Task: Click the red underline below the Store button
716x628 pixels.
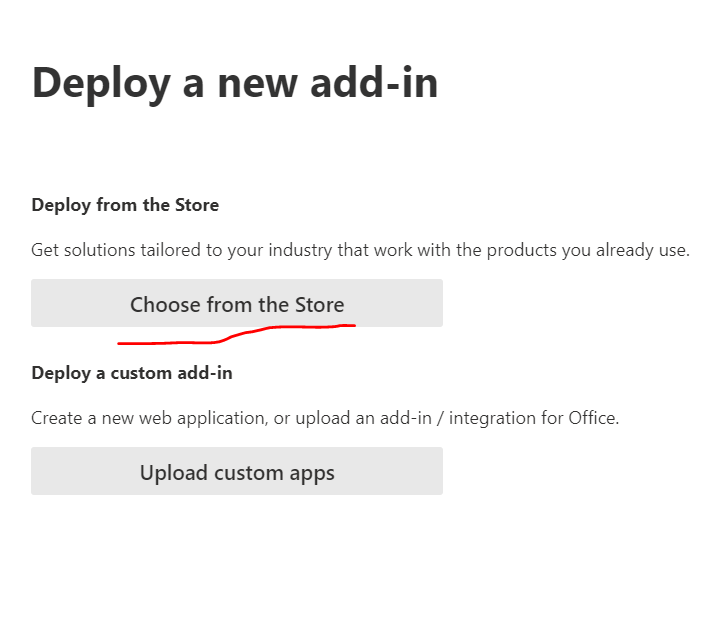Action: coord(236,336)
